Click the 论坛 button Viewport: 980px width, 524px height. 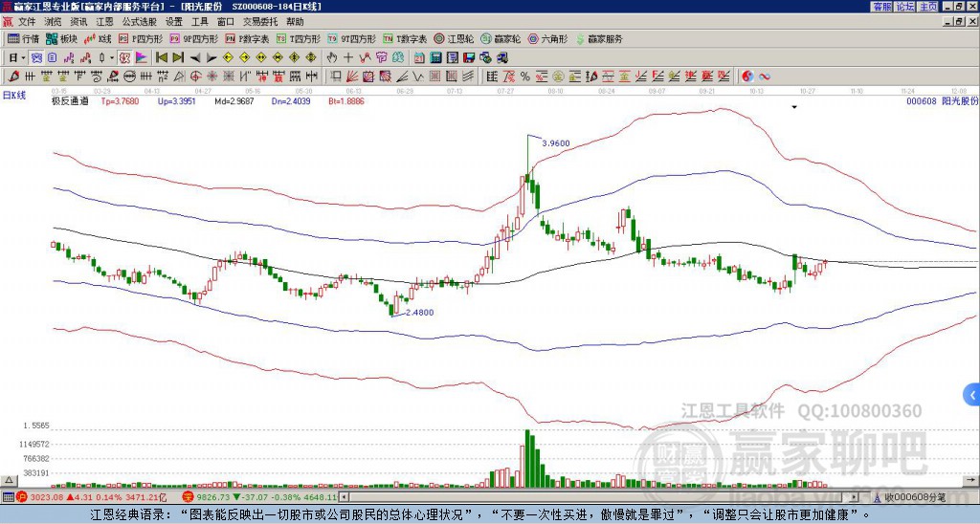point(905,7)
